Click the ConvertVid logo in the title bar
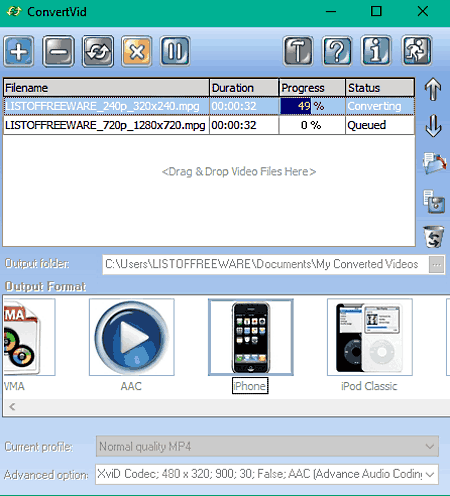The width and height of the screenshot is (450, 496). 14,12
